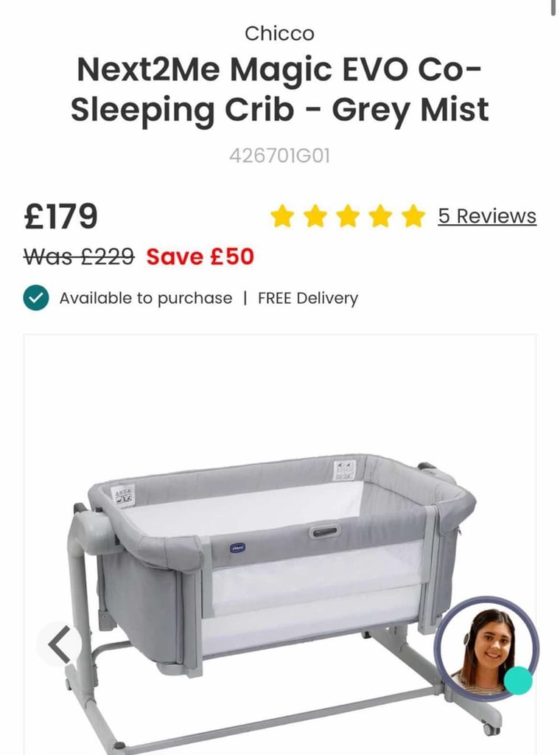Open the Chicco brand link
560x755 pixels.
click(279, 34)
